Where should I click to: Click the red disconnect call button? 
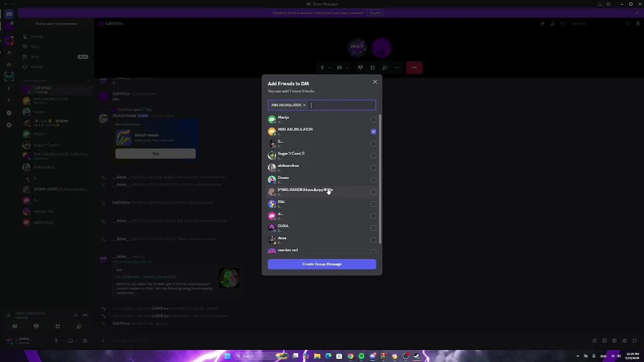tap(414, 68)
